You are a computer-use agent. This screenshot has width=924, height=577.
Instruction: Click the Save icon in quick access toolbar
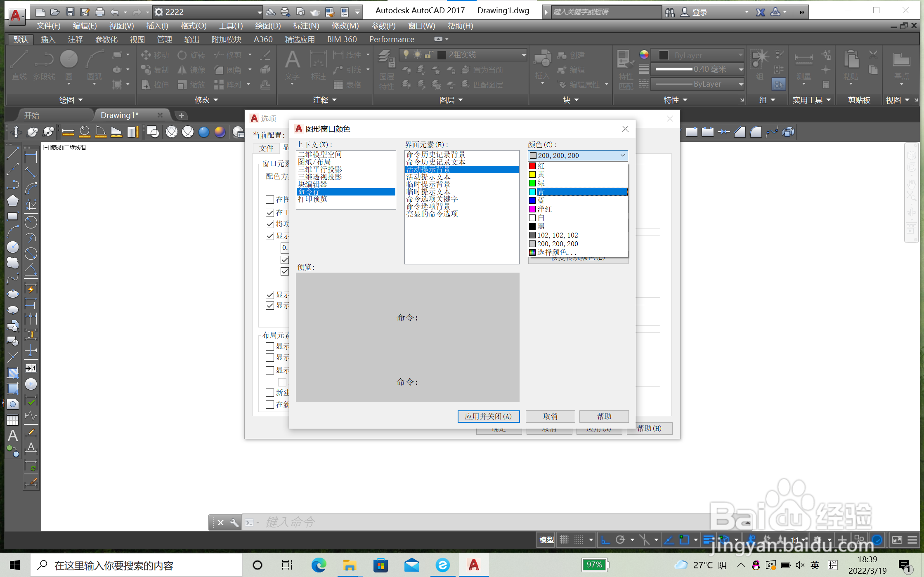70,12
